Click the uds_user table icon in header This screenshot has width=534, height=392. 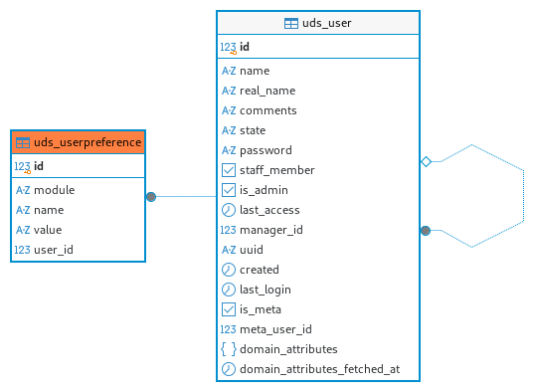point(290,24)
